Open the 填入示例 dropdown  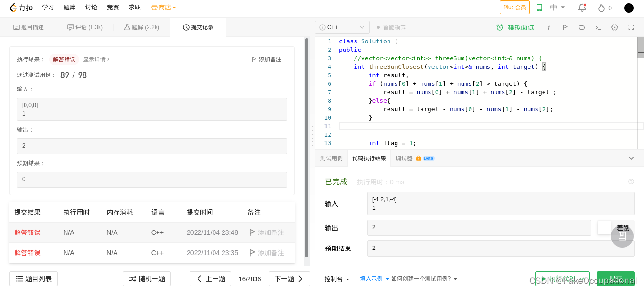(x=375, y=279)
